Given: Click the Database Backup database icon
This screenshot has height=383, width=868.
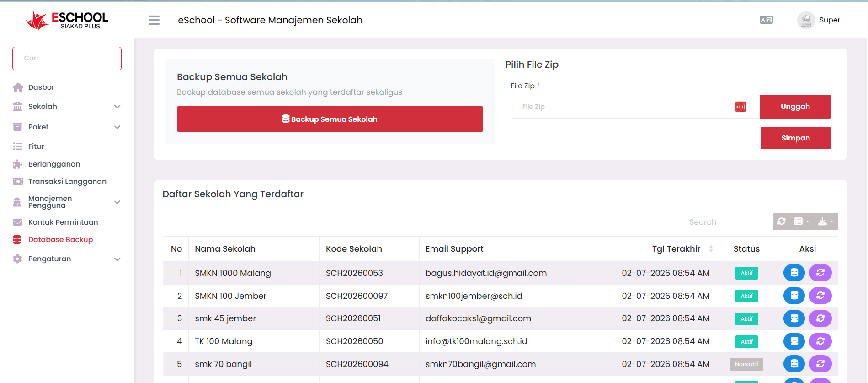Looking at the screenshot, I should pyautogui.click(x=17, y=240).
